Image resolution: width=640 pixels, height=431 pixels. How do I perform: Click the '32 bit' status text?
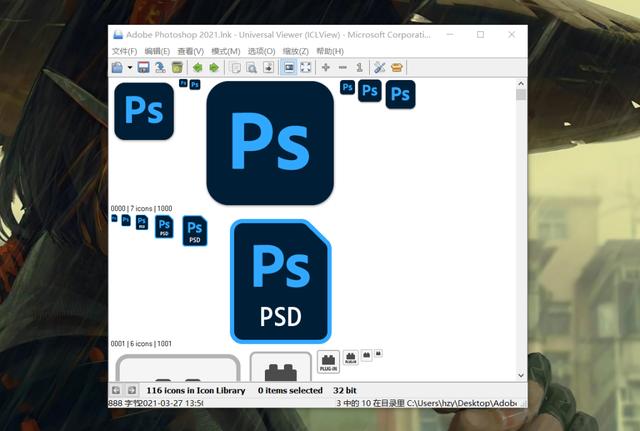[345, 391]
